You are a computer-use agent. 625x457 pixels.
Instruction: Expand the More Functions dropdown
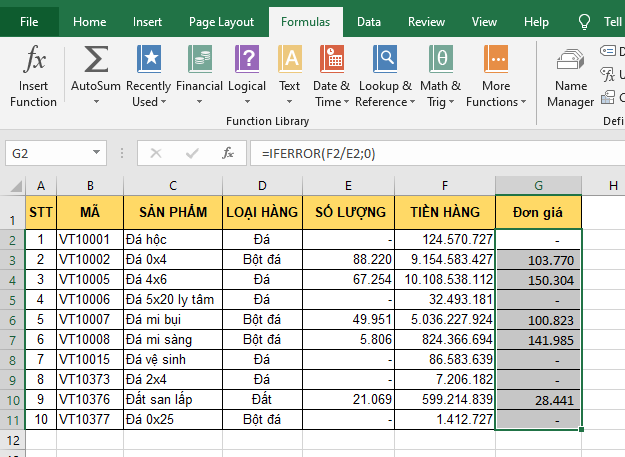point(495,94)
